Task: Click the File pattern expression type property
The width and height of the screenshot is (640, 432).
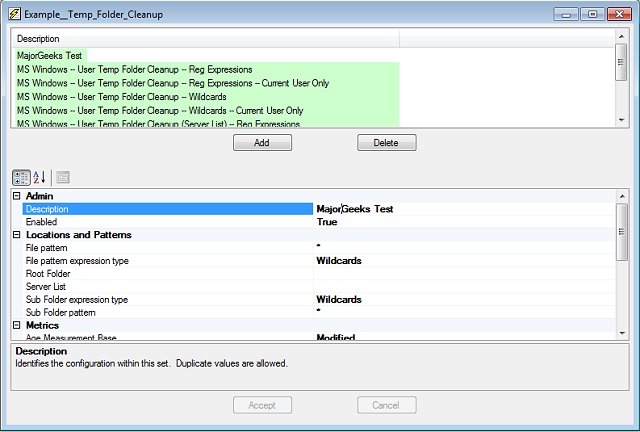Action: point(168,261)
